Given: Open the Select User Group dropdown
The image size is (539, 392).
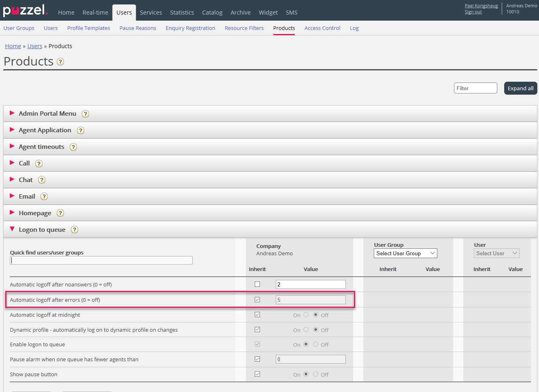Looking at the screenshot, I should click(405, 253).
